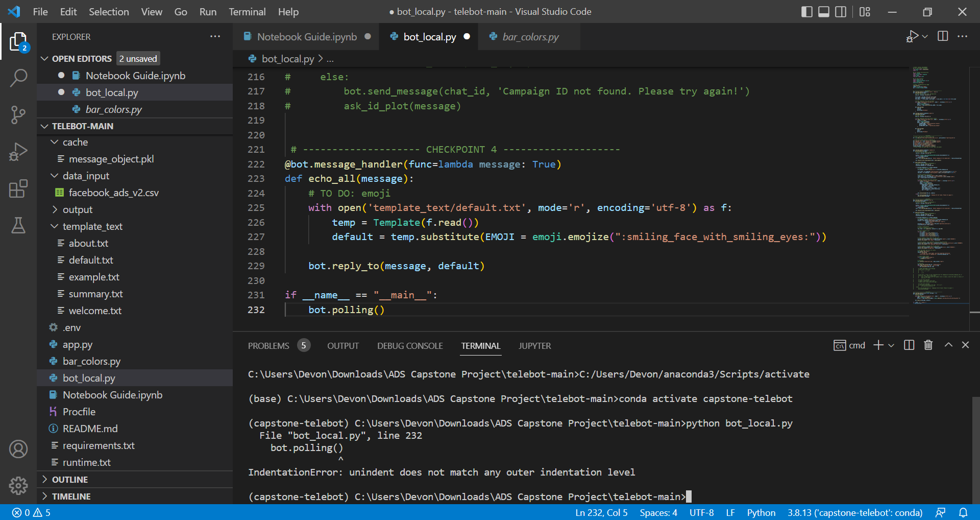Open the Extensions view
980x520 pixels.
(18, 188)
